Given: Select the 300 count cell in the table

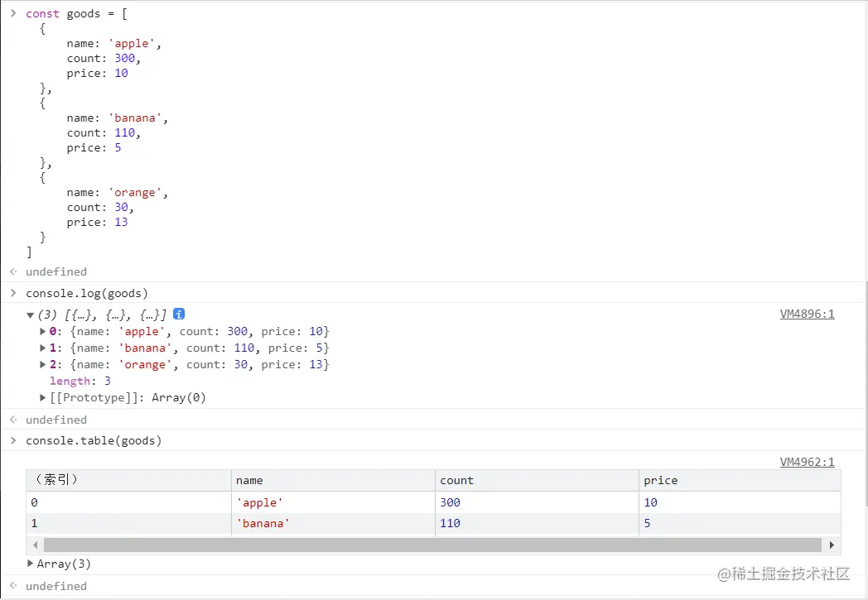Looking at the screenshot, I should coord(537,502).
